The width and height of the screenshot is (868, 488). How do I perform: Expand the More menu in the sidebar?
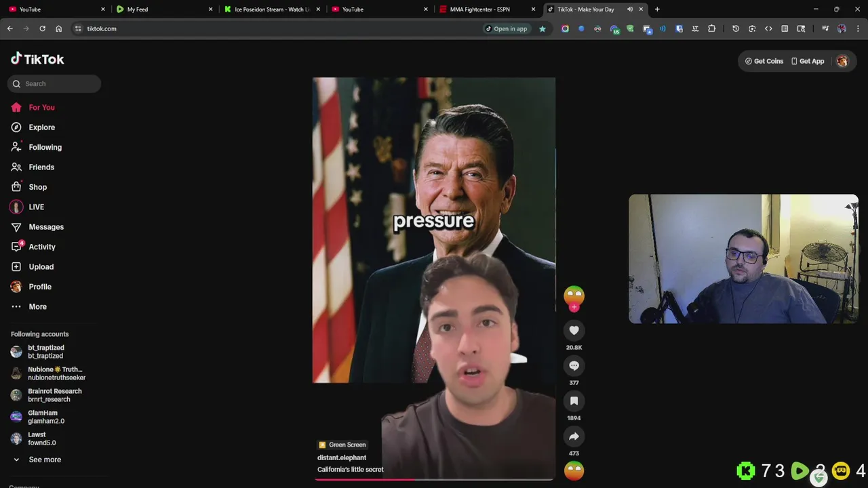click(28, 306)
